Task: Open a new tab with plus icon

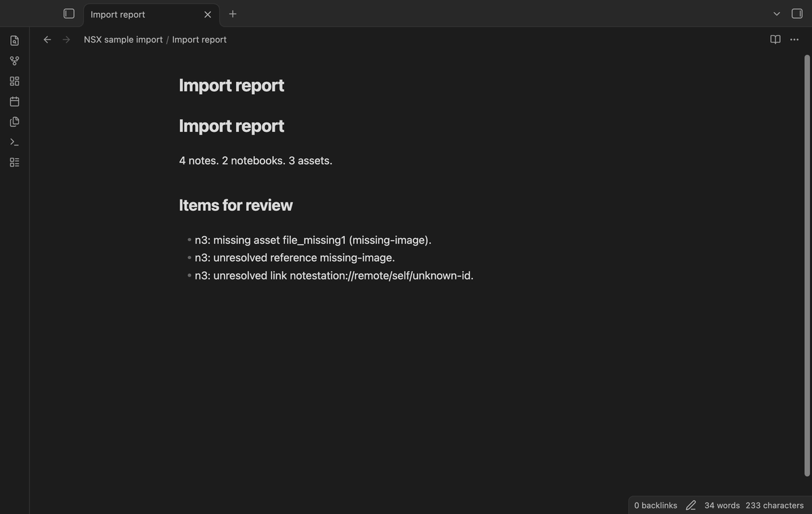Action: pyautogui.click(x=233, y=14)
